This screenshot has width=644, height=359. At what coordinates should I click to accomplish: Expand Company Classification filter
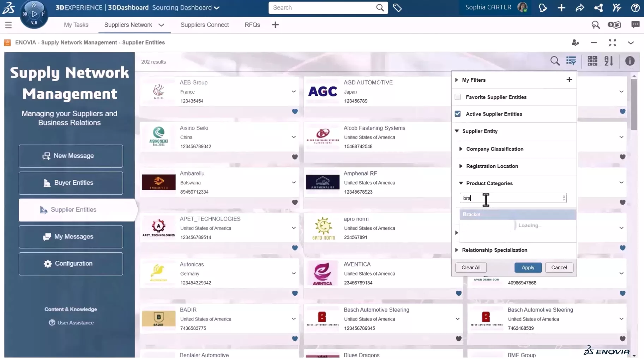point(461,149)
